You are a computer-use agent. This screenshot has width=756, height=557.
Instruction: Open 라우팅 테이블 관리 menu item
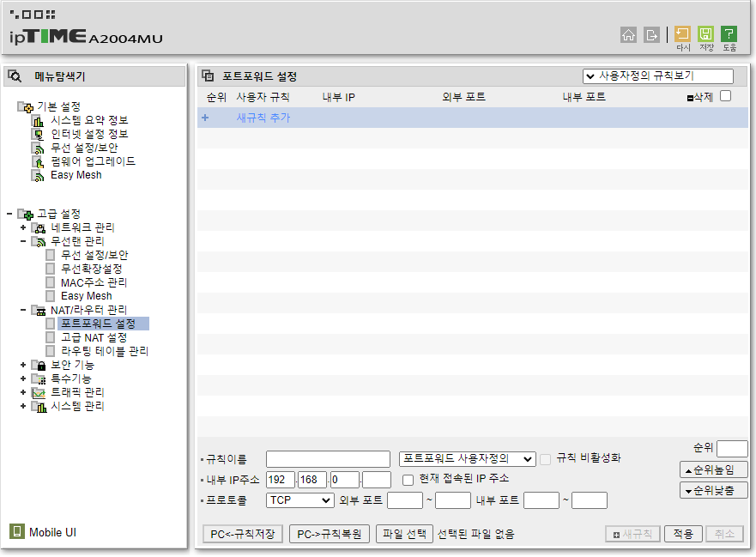tap(104, 351)
